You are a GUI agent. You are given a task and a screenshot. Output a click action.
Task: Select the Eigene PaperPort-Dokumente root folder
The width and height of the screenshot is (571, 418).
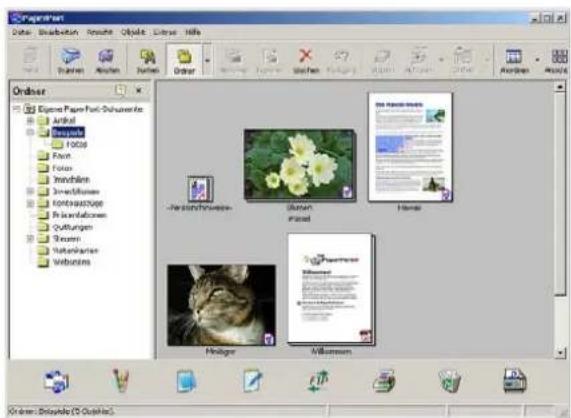90,109
